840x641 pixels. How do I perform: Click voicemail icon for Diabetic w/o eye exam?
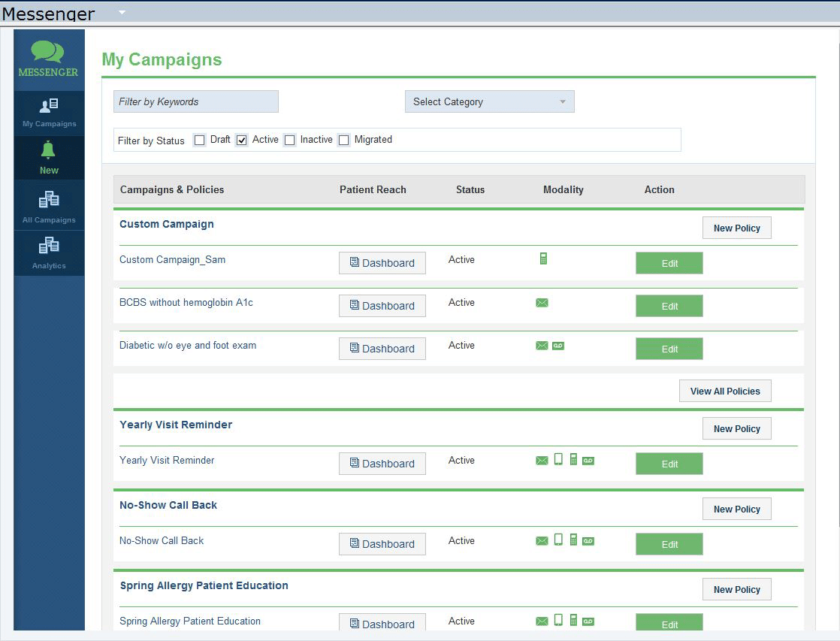pyautogui.click(x=558, y=346)
